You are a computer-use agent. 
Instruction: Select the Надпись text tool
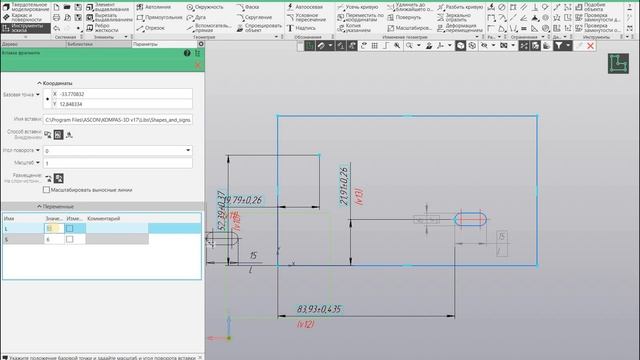[301, 28]
